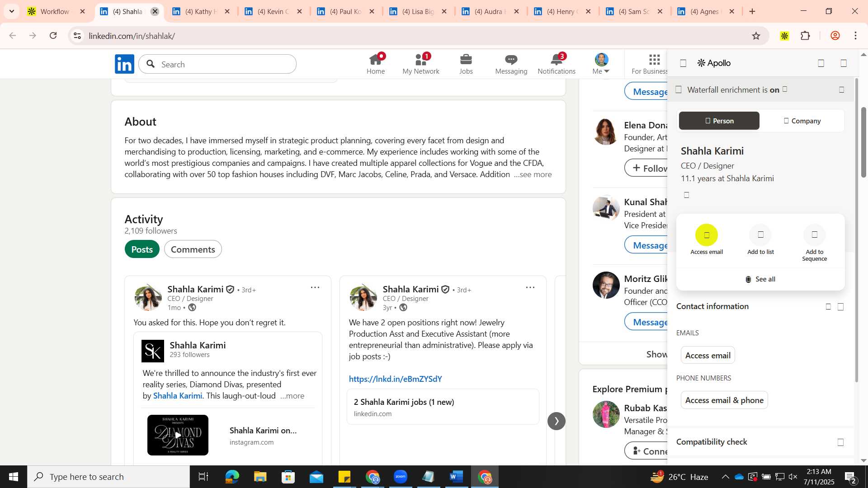This screenshot has height=488, width=868.
Task: Open Windows Start menu
Action: tap(13, 477)
